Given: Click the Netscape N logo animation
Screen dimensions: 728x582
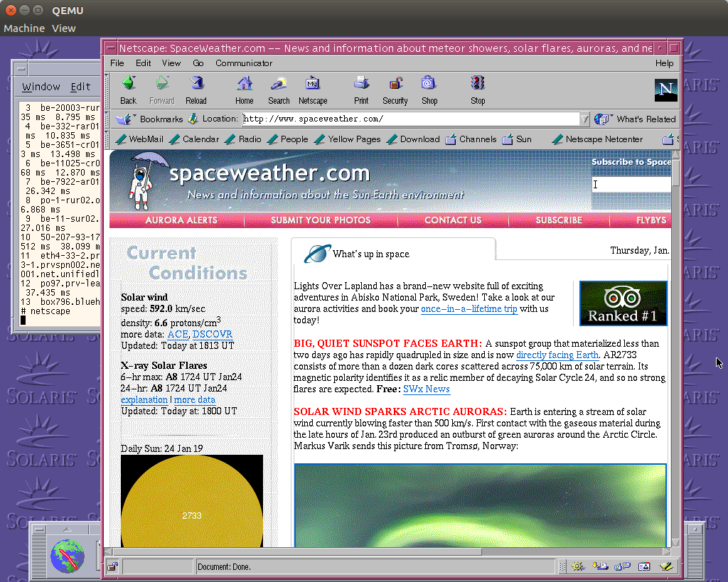Looking at the screenshot, I should (665, 90).
